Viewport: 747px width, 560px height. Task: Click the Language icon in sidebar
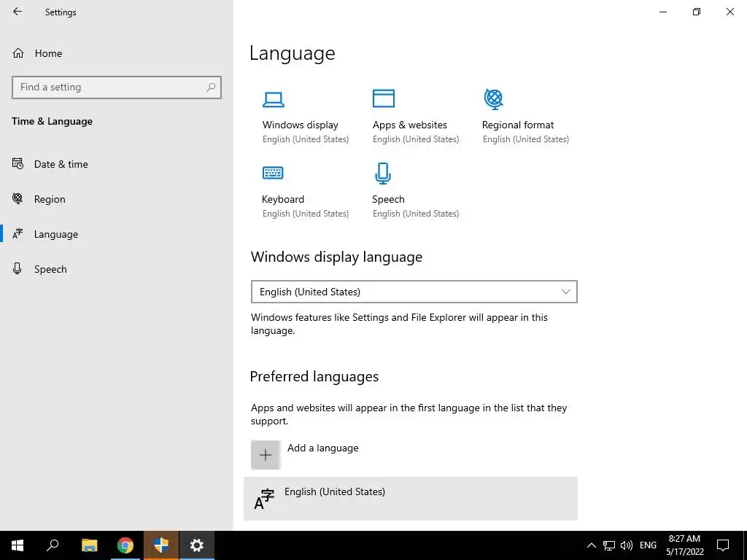tap(18, 234)
